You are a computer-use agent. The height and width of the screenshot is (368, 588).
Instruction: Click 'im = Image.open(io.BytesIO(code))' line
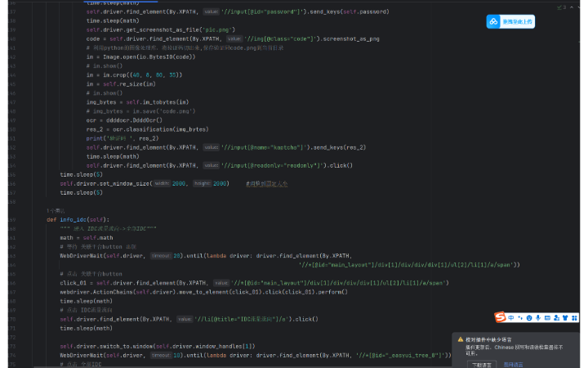[140, 57]
